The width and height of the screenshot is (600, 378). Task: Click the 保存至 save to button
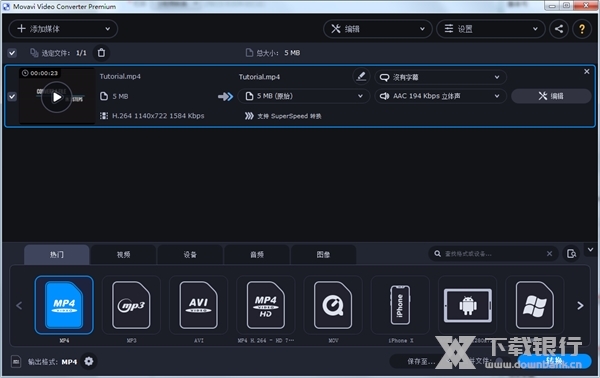(x=420, y=361)
